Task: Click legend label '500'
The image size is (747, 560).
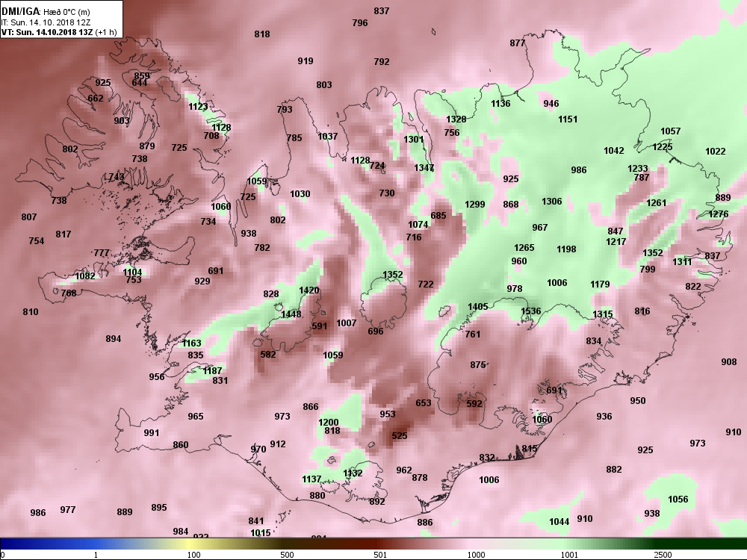Action: [x=287, y=555]
